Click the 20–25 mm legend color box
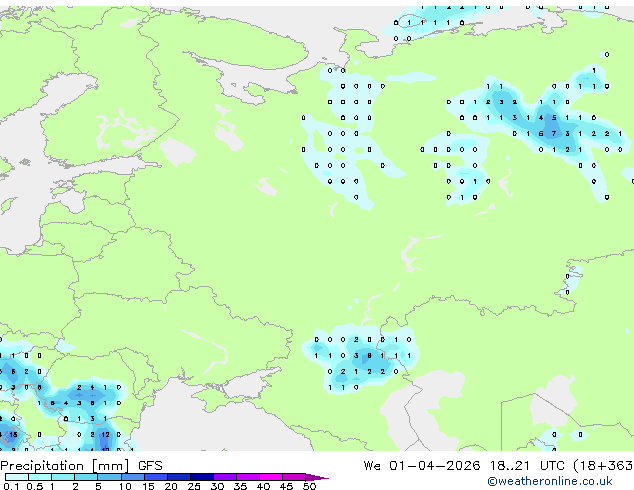Viewport: 634px width, 490px height. point(178,477)
